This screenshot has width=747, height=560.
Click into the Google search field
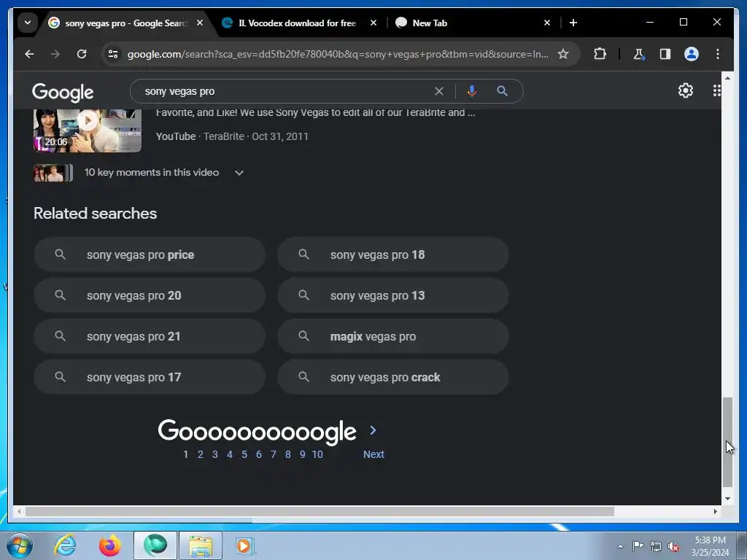286,91
